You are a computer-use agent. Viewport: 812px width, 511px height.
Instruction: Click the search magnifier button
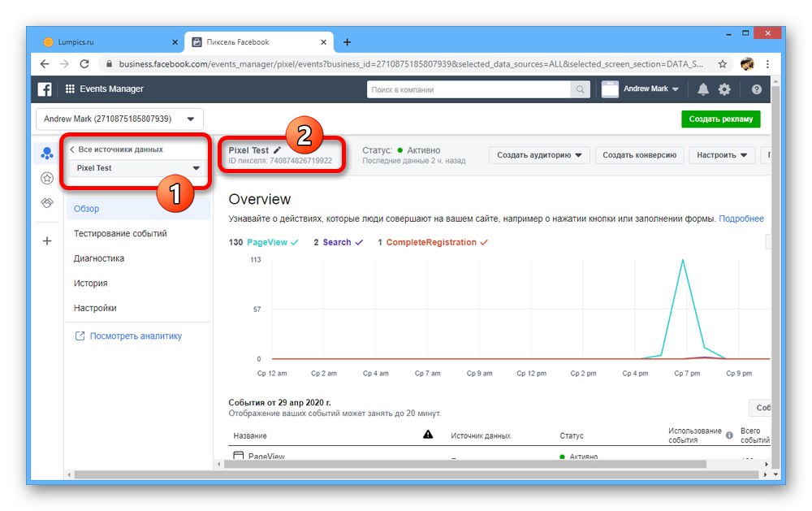[x=580, y=89]
